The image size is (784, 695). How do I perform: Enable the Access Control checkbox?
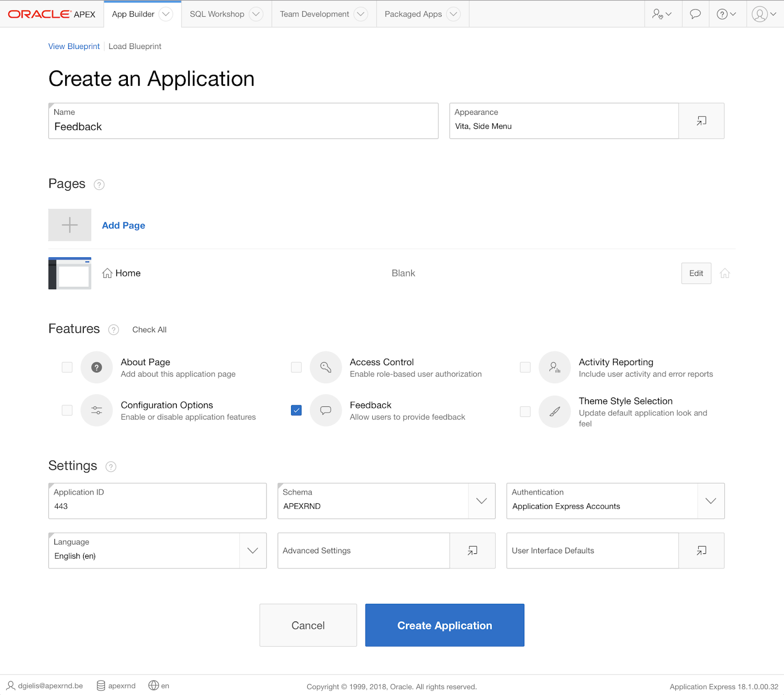[x=296, y=367]
